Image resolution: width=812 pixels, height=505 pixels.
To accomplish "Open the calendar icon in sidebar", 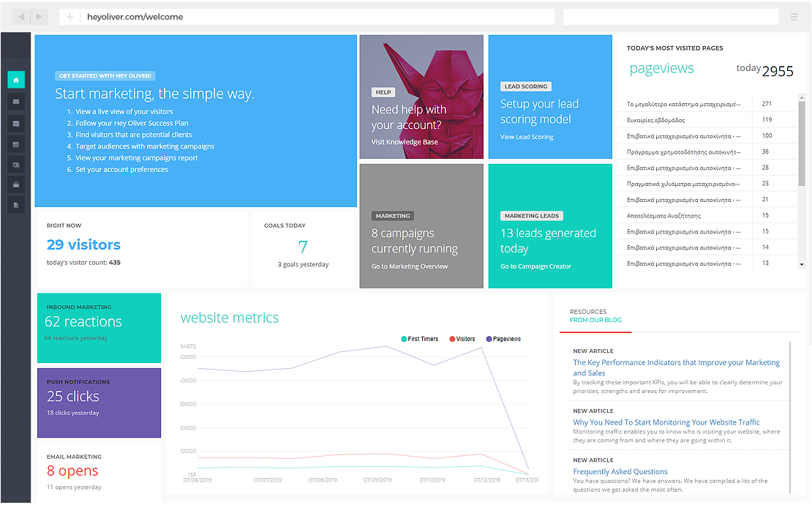I will pyautogui.click(x=16, y=144).
